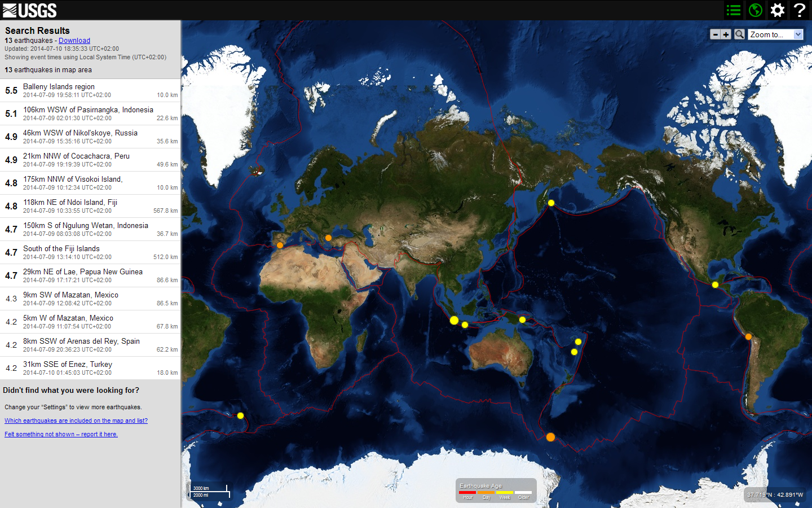Open the Settings gear icon
The image size is (812, 508).
click(777, 10)
